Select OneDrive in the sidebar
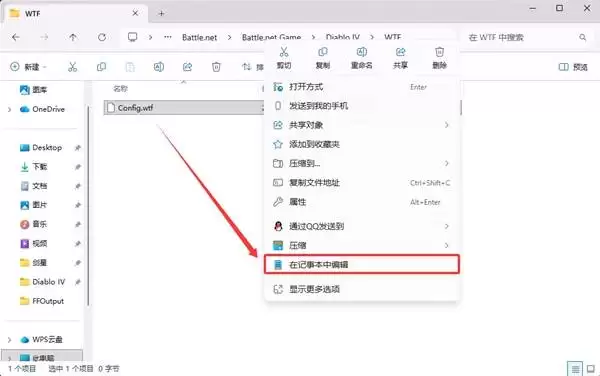 pos(42,109)
